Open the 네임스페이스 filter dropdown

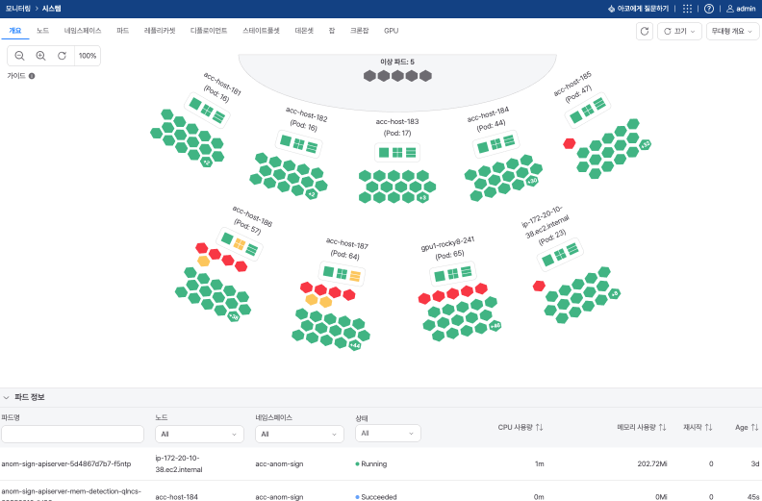[299, 434]
